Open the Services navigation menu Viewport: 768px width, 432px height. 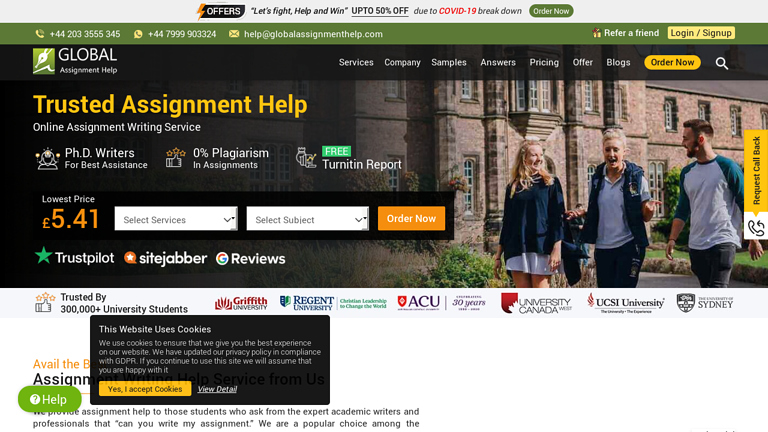click(355, 62)
